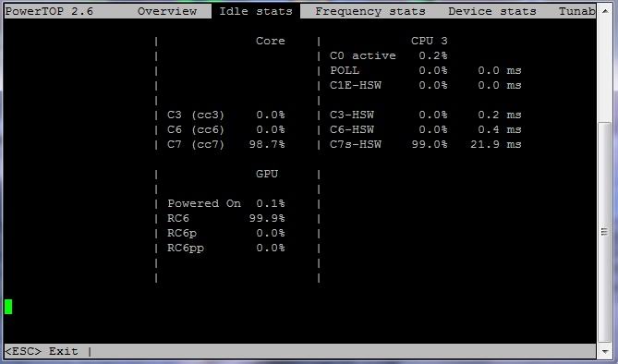Click the ESC Exit hint
This screenshot has width=618, height=364.
click(42, 351)
